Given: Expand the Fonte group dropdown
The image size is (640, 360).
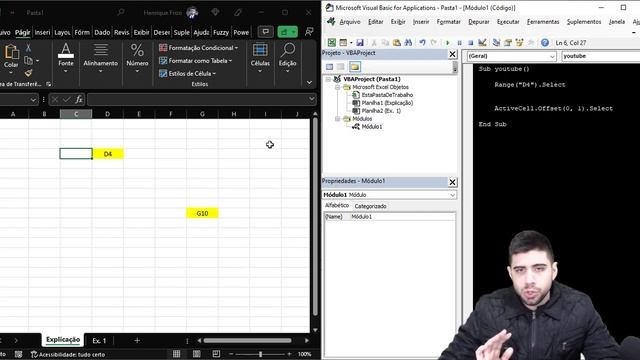Looking at the screenshot, I should 66,71.
